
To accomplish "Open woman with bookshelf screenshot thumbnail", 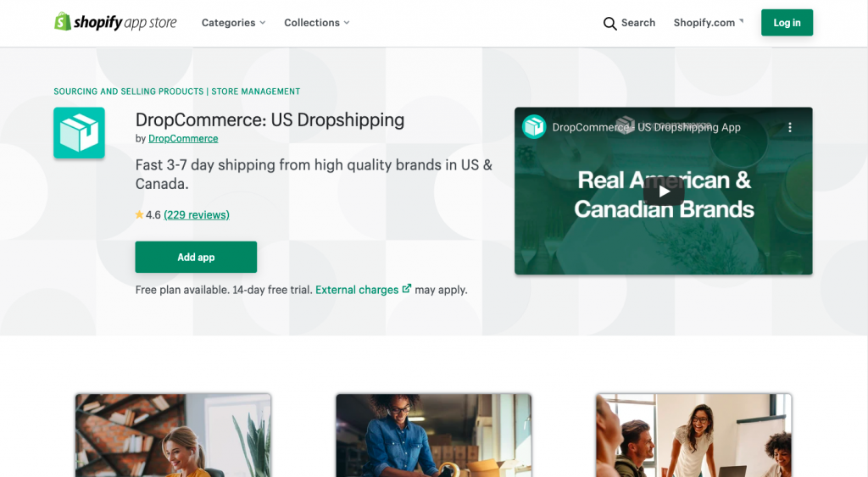I will point(173,435).
